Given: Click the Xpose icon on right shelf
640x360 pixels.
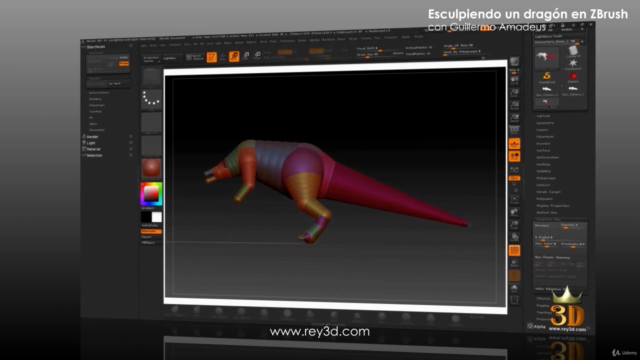Looking at the screenshot, I should [x=514, y=300].
